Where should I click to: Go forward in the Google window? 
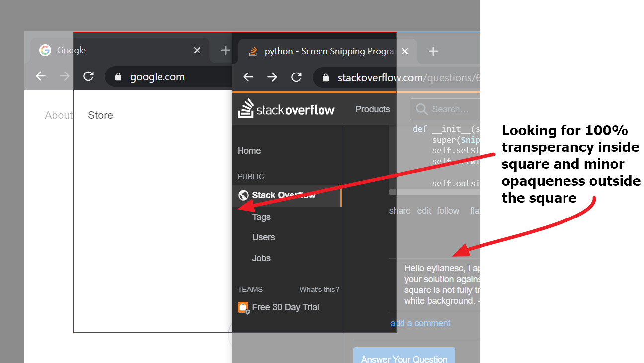click(x=65, y=76)
